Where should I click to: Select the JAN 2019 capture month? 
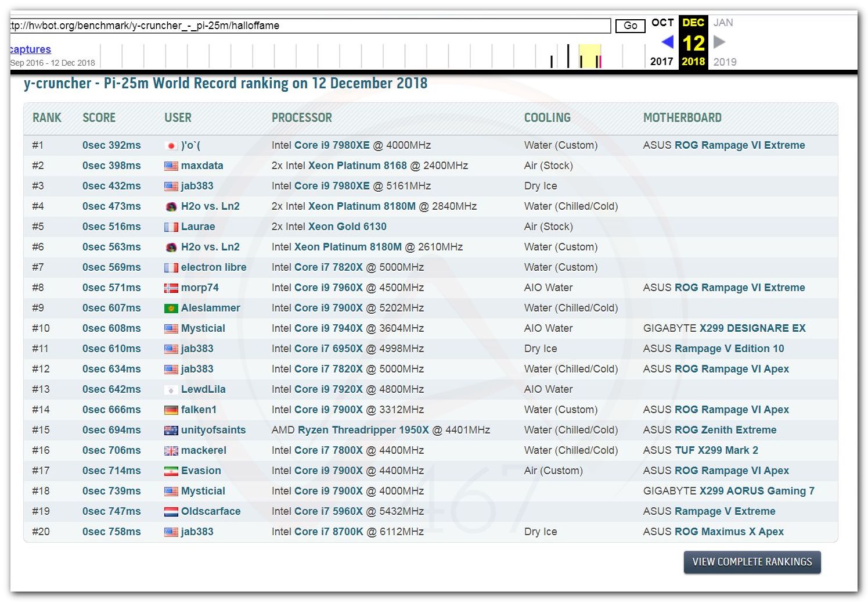pos(723,23)
